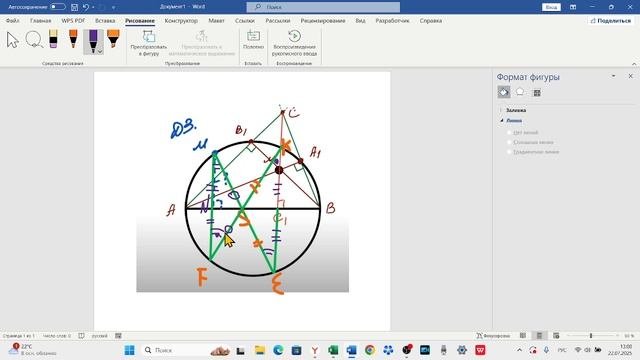640x360 pixels.
Task: Click the Поиск search box in title bar
Action: click(x=323, y=7)
